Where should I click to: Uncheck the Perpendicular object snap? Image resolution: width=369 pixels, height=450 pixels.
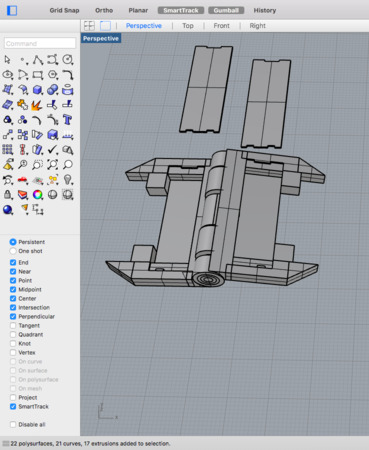point(13,316)
